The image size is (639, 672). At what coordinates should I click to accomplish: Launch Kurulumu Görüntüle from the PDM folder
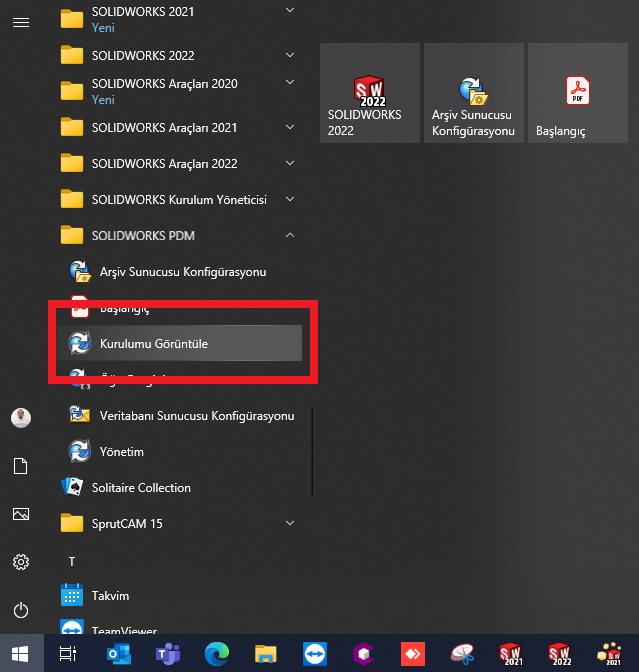(153, 343)
